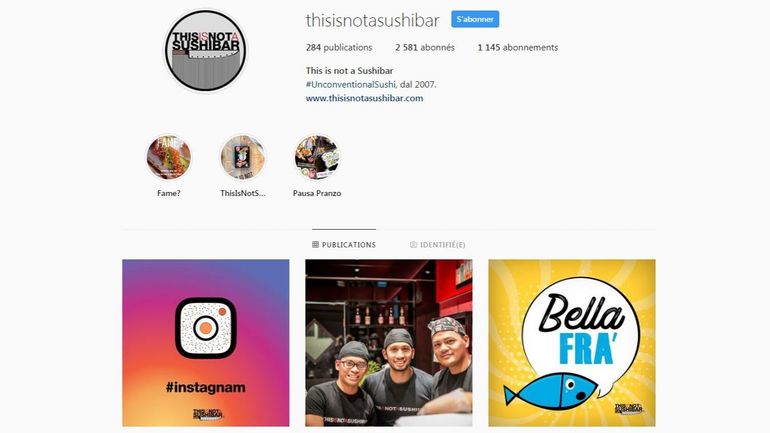The image size is (770, 433).
Task: Switch to the Identifié(e) tab
Action: coord(438,244)
